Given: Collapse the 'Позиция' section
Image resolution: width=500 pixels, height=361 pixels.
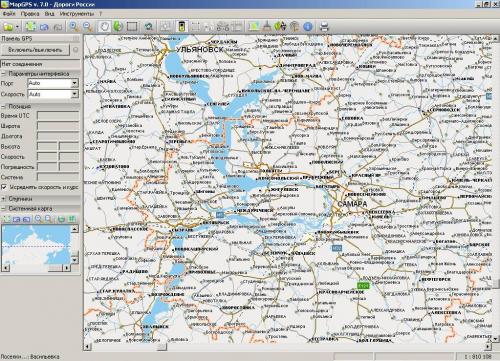Looking at the screenshot, I should (4, 106).
